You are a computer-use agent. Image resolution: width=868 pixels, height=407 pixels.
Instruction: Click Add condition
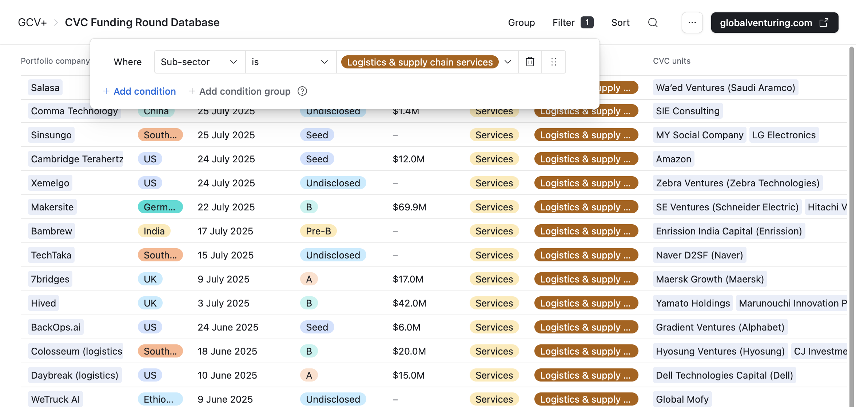click(139, 91)
